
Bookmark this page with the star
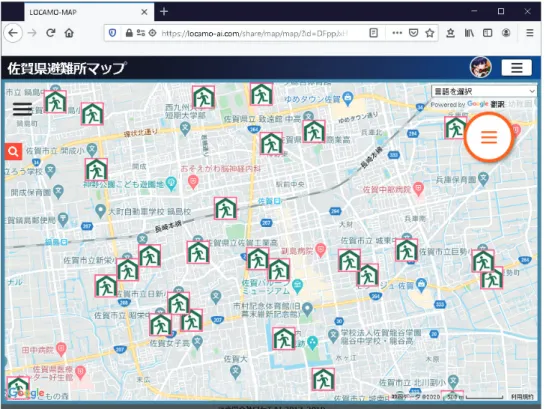point(430,33)
